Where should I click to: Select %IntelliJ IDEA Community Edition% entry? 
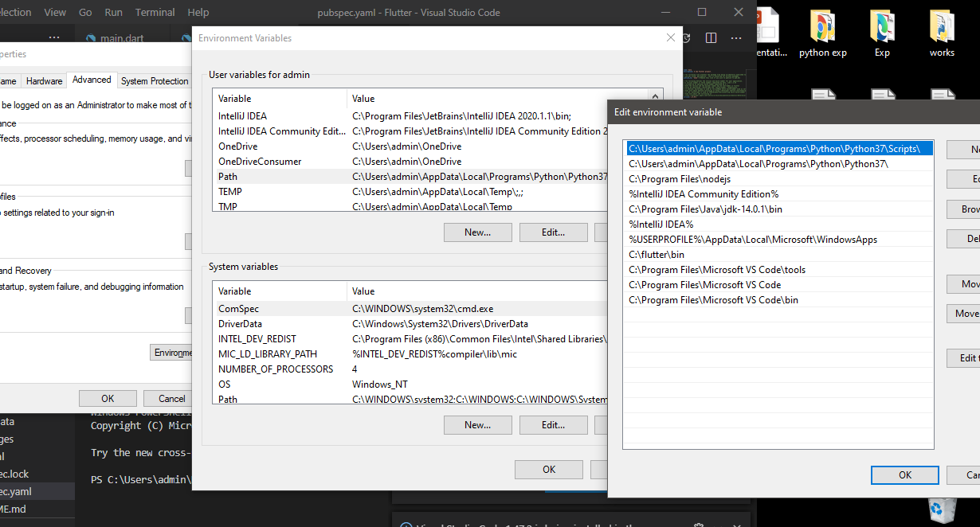(779, 194)
